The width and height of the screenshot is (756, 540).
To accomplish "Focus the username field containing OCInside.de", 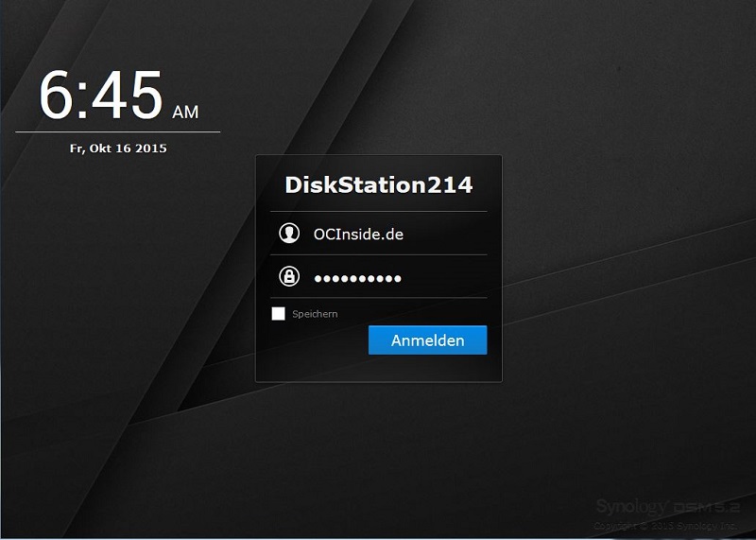I will 379,234.
